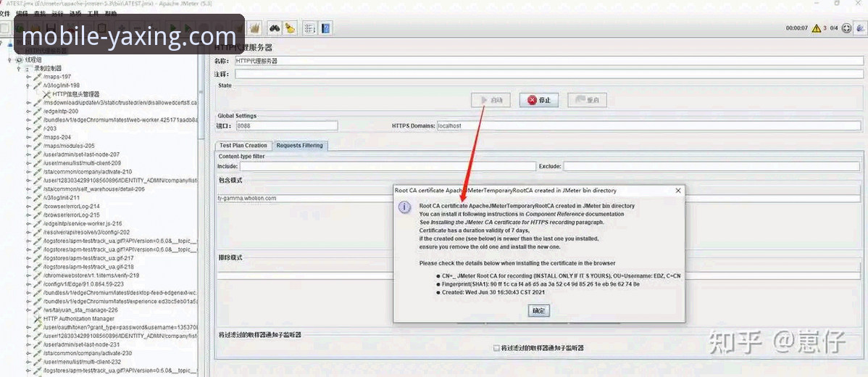Open the 文件 menu
The width and height of the screenshot is (868, 377).
(4, 13)
